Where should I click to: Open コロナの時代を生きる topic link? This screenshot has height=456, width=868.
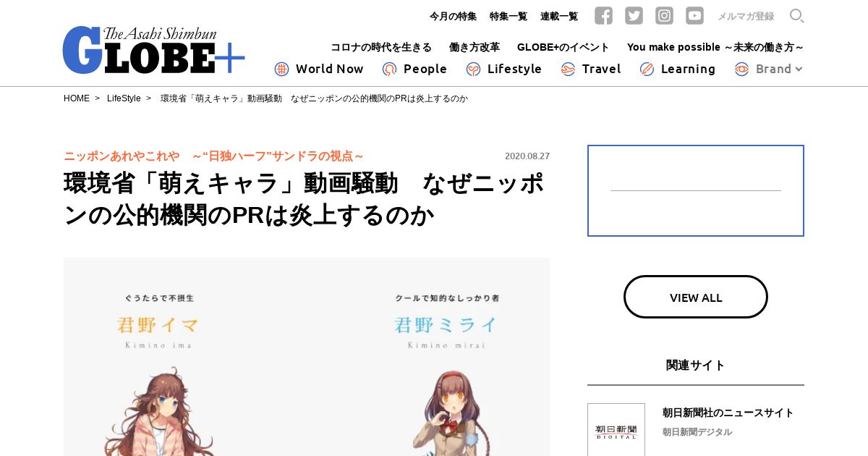pos(381,47)
